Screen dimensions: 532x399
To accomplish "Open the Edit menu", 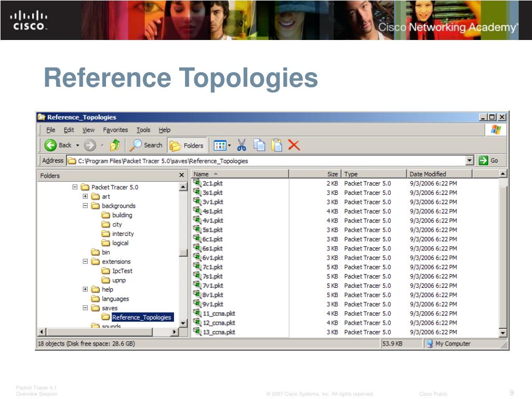I will pyautogui.click(x=69, y=130).
